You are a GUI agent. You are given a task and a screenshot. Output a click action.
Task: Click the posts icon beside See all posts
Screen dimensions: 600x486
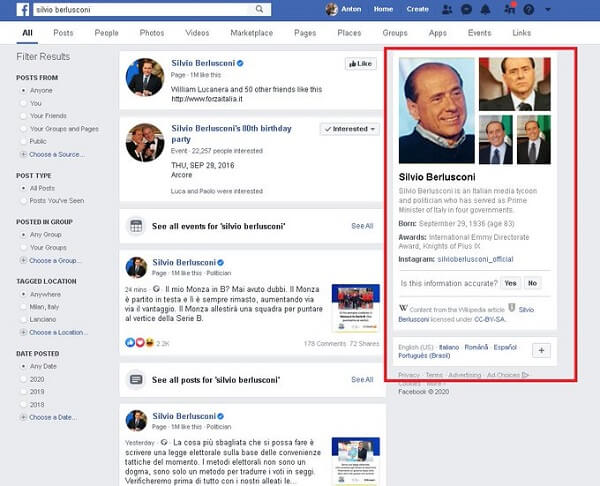coord(136,380)
